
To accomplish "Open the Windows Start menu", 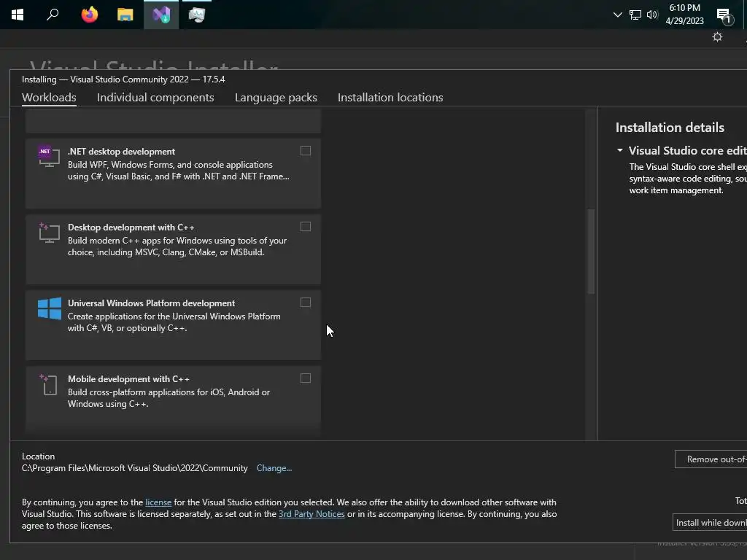I will pos(18,15).
